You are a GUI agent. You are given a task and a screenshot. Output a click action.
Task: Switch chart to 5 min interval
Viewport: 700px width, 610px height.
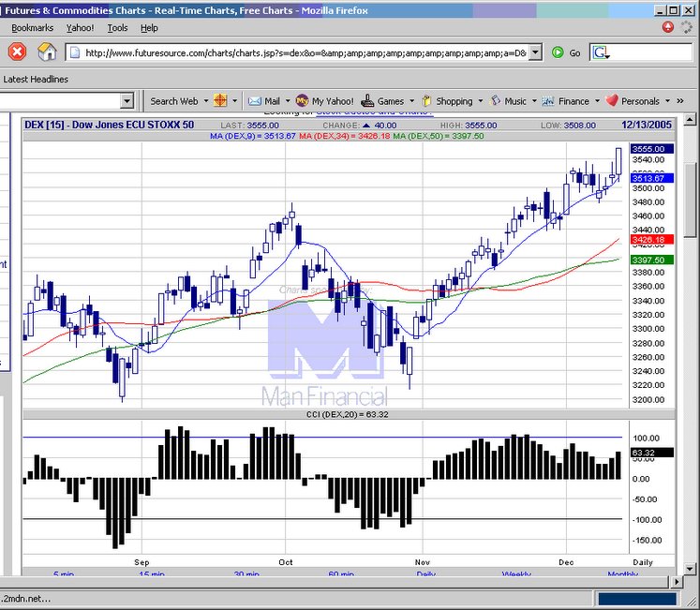click(64, 573)
